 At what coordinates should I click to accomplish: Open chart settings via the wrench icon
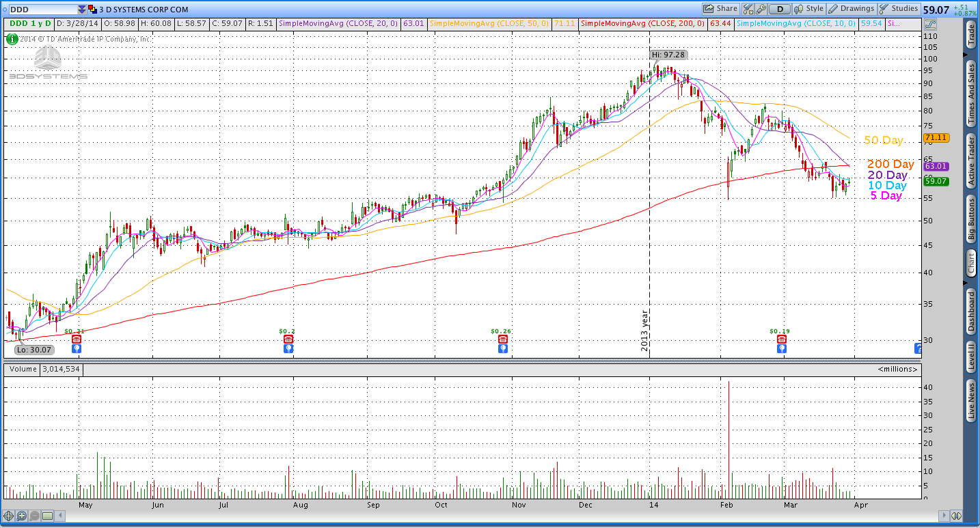click(759, 9)
